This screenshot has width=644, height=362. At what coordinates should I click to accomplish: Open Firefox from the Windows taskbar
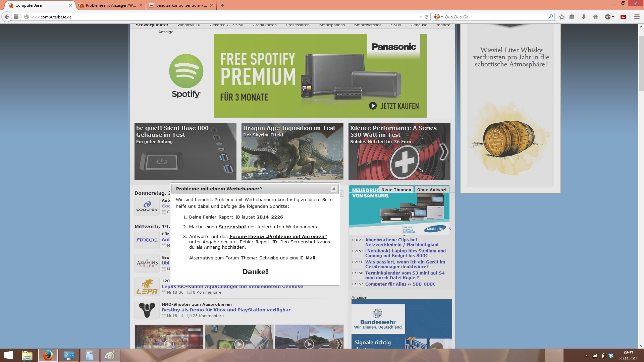click(48, 355)
